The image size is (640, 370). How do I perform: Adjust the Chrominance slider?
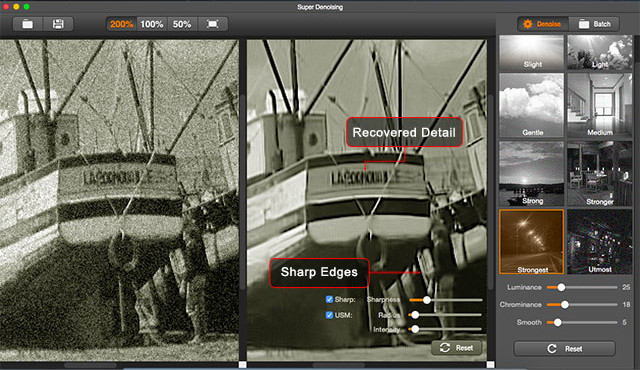[582, 304]
